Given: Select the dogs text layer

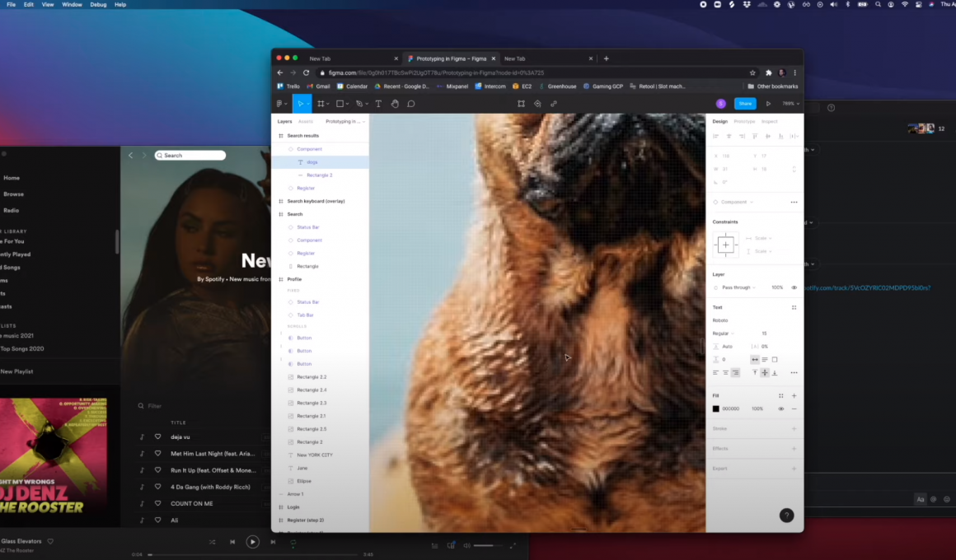Looking at the screenshot, I should pyautogui.click(x=313, y=161).
